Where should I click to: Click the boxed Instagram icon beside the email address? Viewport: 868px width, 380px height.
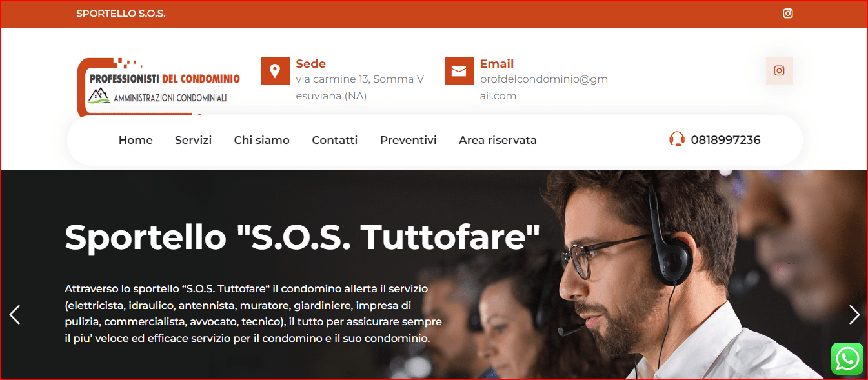click(x=779, y=71)
